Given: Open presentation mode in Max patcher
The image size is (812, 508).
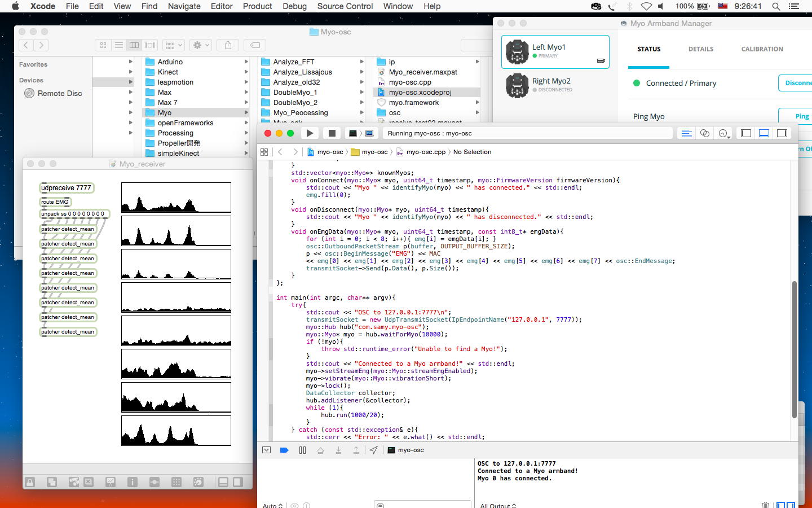Looking at the screenshot, I should 110,481.
